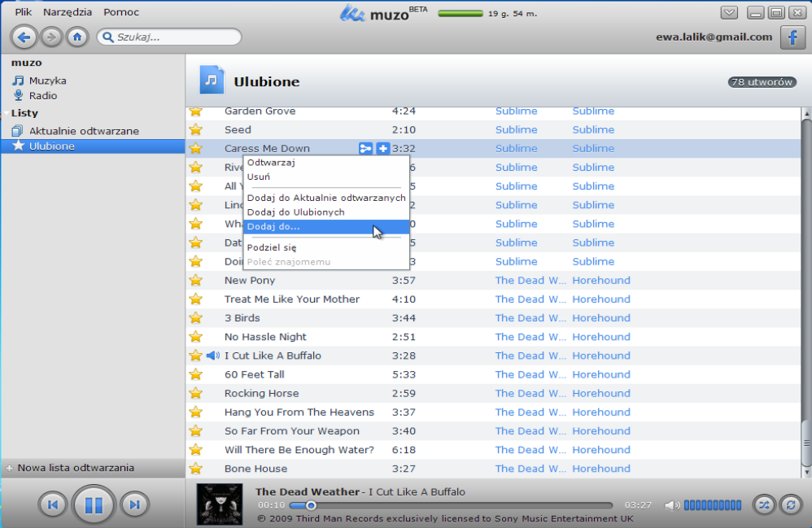Create Nowa lista odtwarzania
Viewport: 812px width, 528px height.
coord(76,468)
